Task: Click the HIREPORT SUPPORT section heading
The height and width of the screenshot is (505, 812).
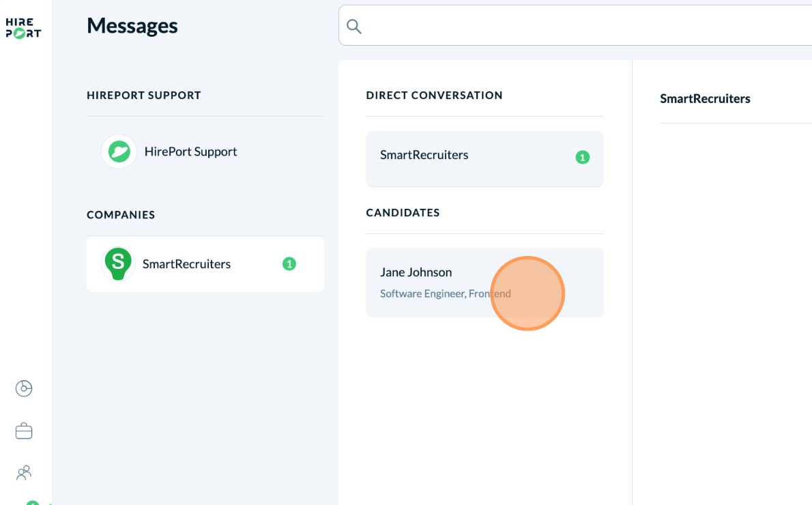Action: (x=144, y=96)
